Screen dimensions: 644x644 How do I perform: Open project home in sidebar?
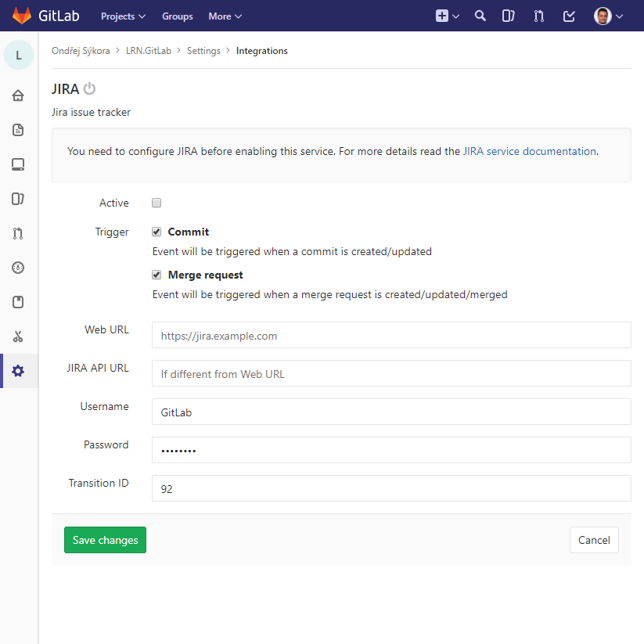click(18, 95)
